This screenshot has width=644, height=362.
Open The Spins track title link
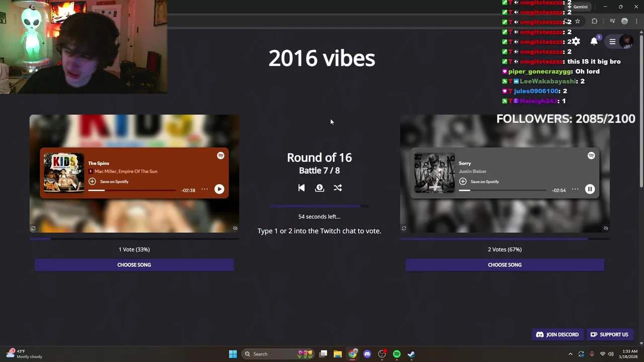click(99, 163)
